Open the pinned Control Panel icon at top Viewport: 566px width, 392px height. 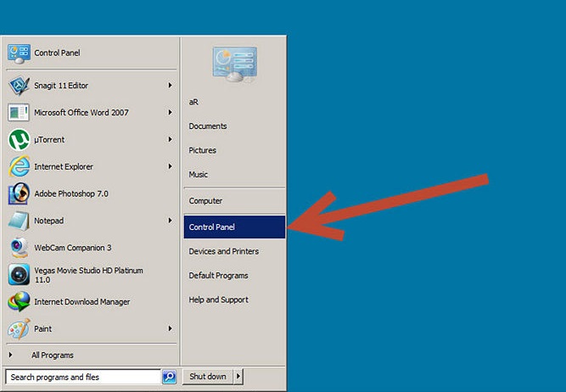19,53
